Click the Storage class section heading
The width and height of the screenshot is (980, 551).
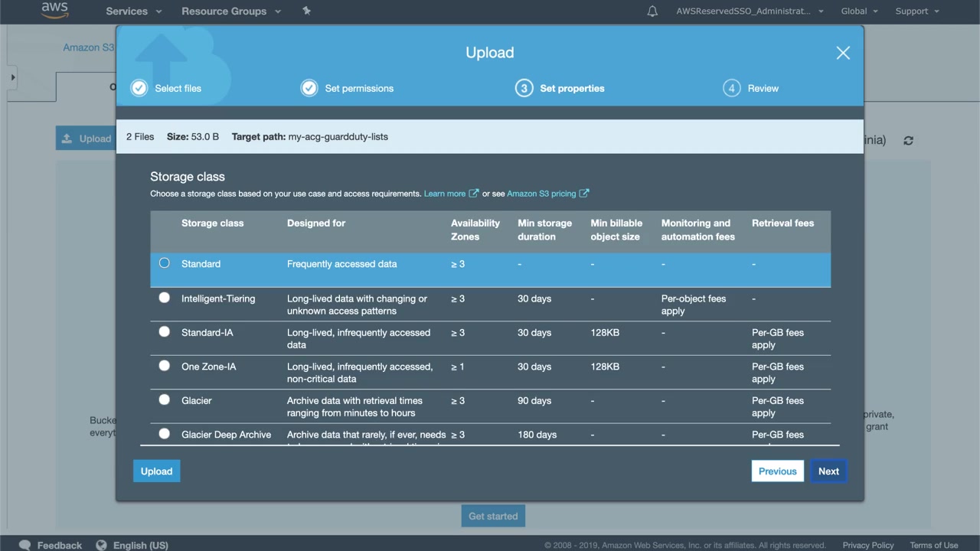click(188, 177)
